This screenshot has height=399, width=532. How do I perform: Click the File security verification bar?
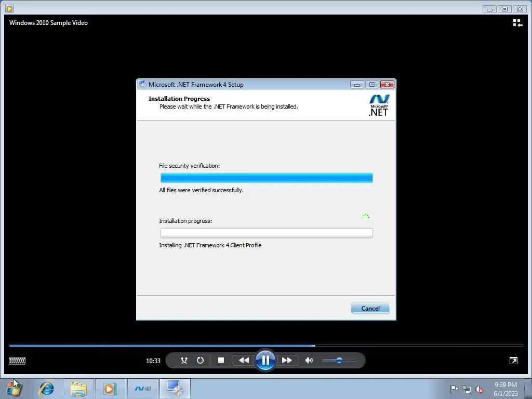267,178
